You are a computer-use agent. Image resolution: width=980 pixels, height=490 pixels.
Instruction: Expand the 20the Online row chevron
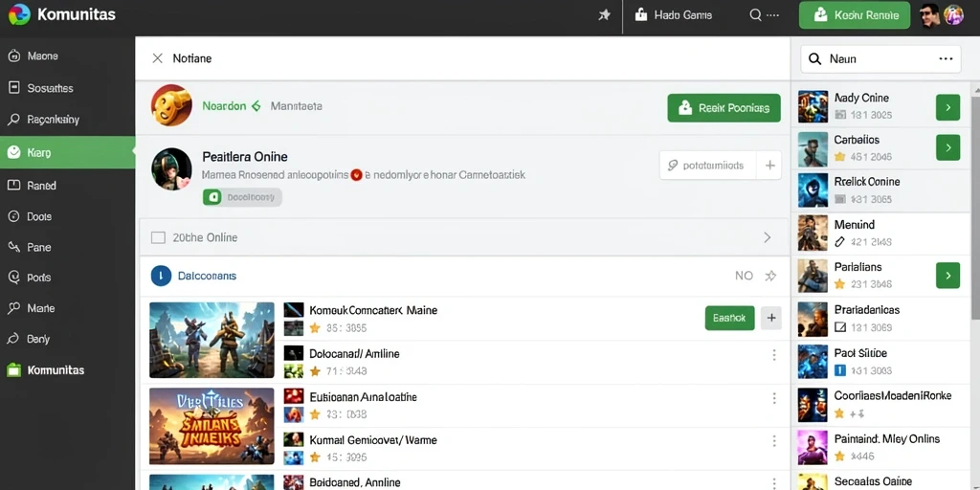(x=768, y=237)
